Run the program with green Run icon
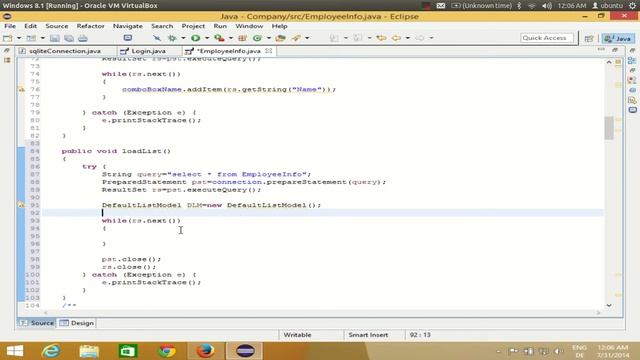 coord(196,38)
